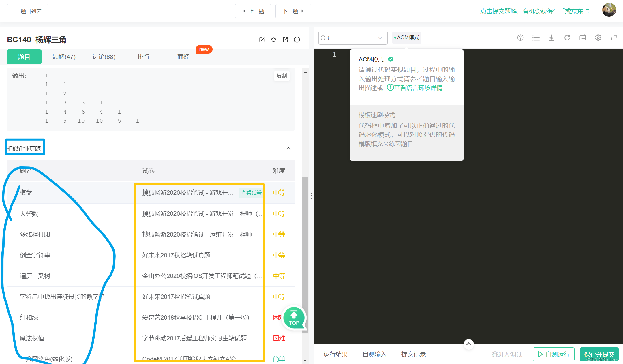The image size is (623, 364).
Task: Click the 点击提交题解 promo link
Action: 534,11
